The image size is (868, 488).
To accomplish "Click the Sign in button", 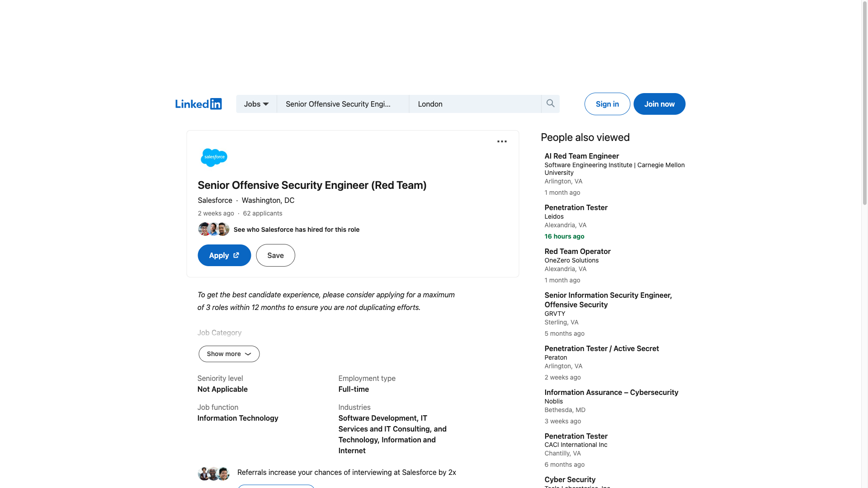I will [x=607, y=104].
